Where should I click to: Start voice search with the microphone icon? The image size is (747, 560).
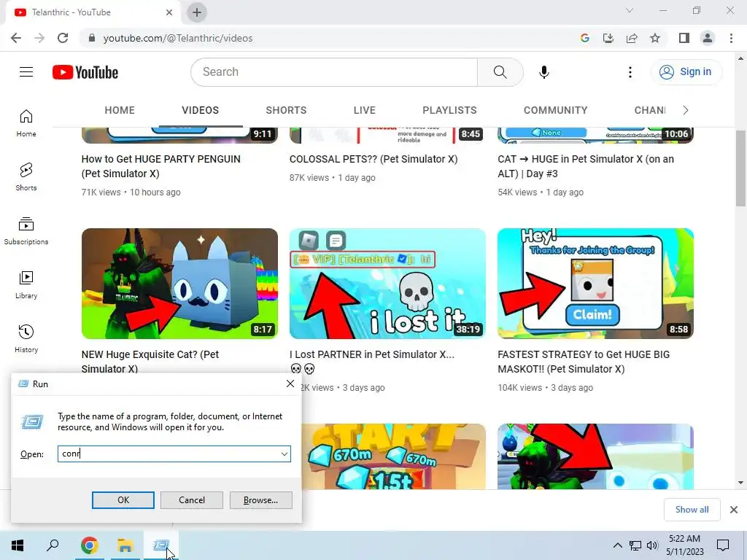tap(543, 72)
